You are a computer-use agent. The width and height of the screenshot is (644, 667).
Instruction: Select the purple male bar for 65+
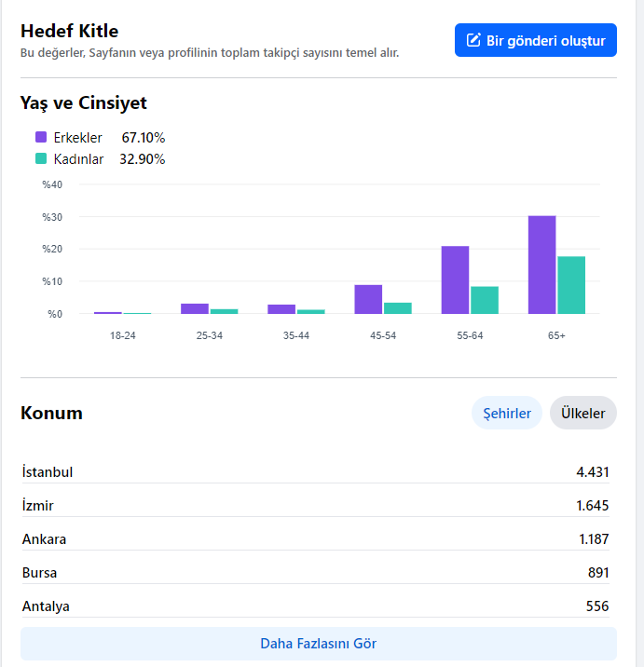tap(541, 265)
